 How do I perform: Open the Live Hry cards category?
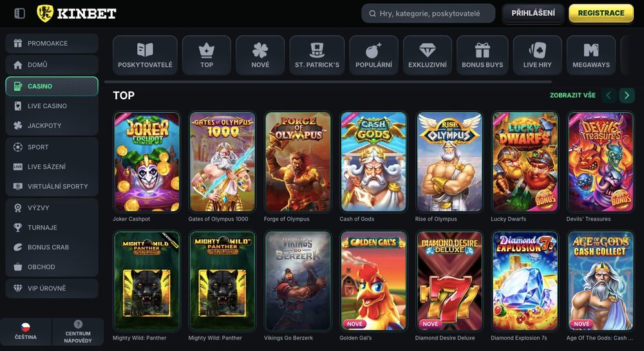tap(537, 55)
